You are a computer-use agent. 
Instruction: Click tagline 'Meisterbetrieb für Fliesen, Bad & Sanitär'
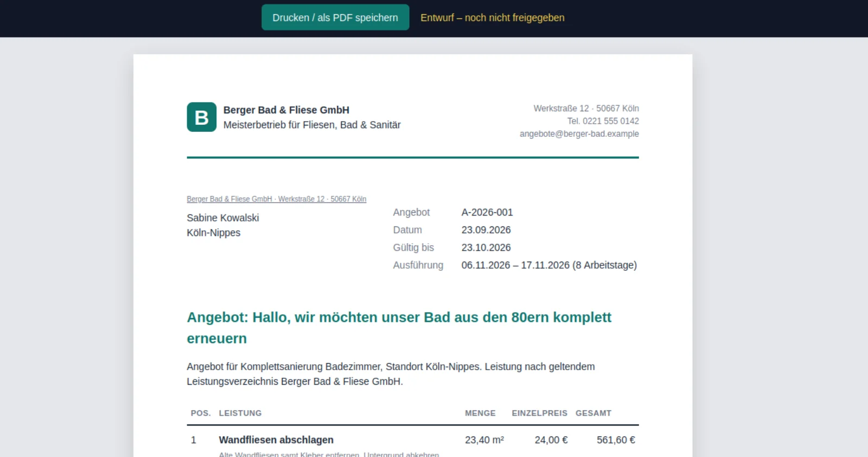(312, 125)
